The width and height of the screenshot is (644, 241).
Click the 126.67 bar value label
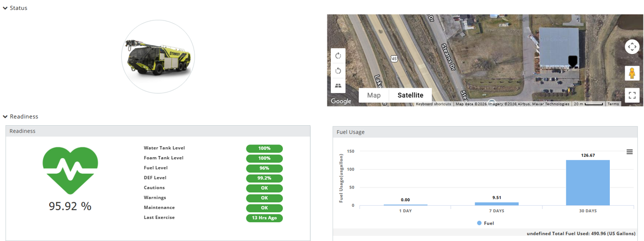coord(588,155)
